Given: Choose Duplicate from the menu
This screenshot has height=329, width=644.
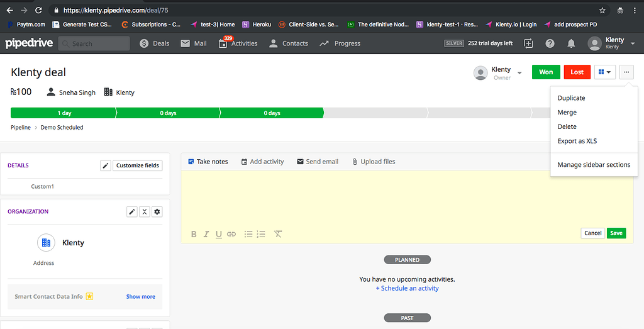Looking at the screenshot, I should pyautogui.click(x=571, y=98).
